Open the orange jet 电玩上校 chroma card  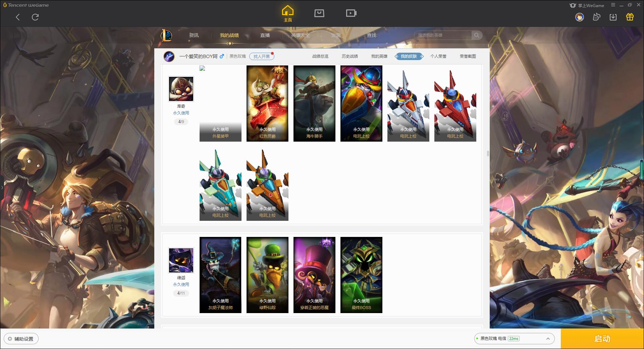pyautogui.click(x=267, y=183)
